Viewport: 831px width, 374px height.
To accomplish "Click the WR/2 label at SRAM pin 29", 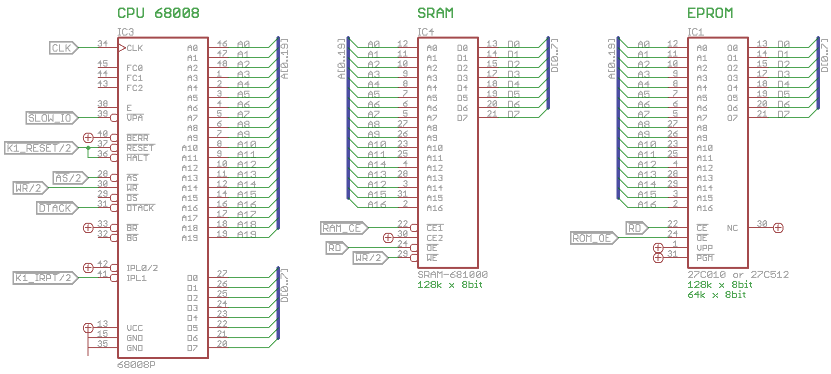I will point(371,258).
